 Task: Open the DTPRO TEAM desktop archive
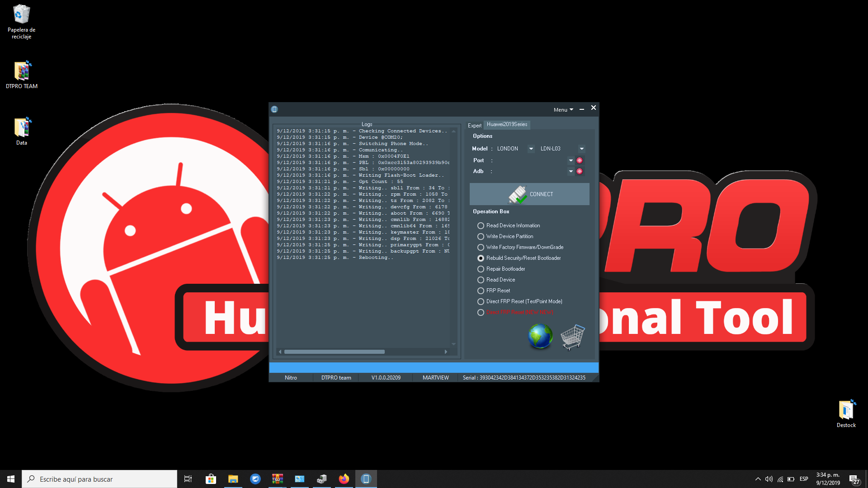pyautogui.click(x=22, y=75)
